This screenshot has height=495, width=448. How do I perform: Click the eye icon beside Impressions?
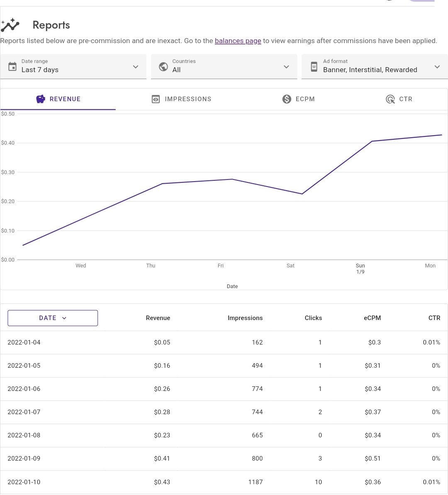pos(156,99)
